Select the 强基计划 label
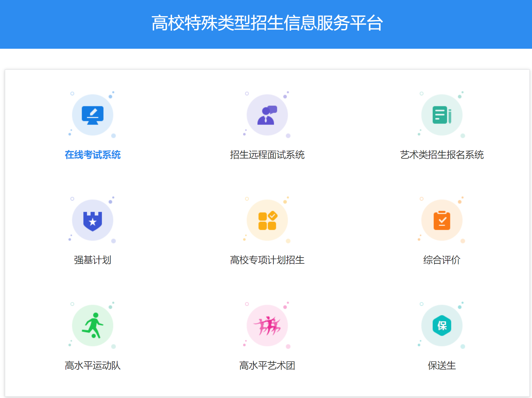The width and height of the screenshot is (532, 398). [93, 260]
